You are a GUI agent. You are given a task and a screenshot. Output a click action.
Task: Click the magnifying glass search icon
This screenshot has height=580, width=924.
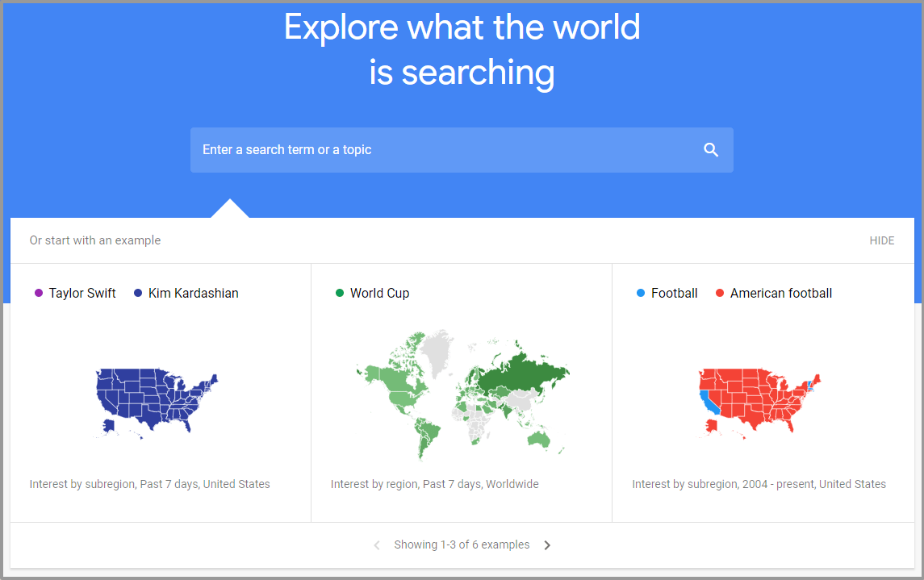711,150
